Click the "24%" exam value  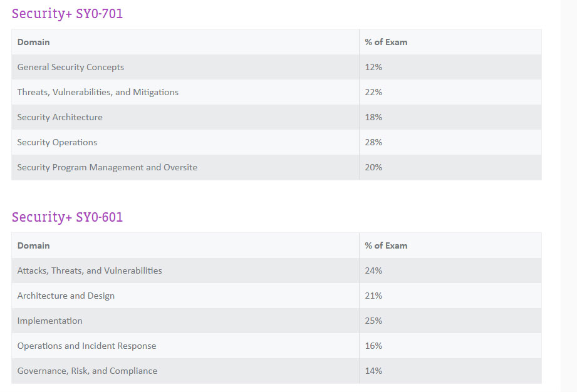click(373, 271)
